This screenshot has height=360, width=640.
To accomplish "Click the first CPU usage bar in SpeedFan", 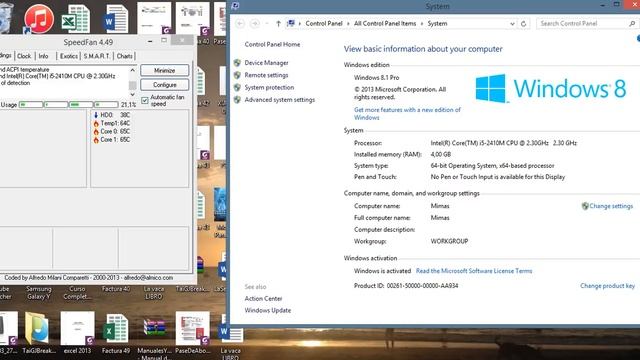I will point(31,105).
